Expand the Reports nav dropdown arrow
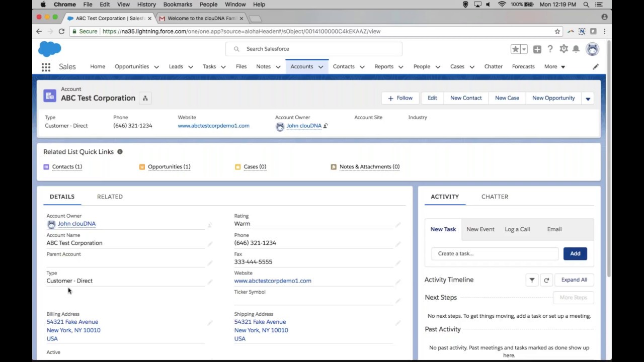The height and width of the screenshot is (362, 644). (x=401, y=67)
